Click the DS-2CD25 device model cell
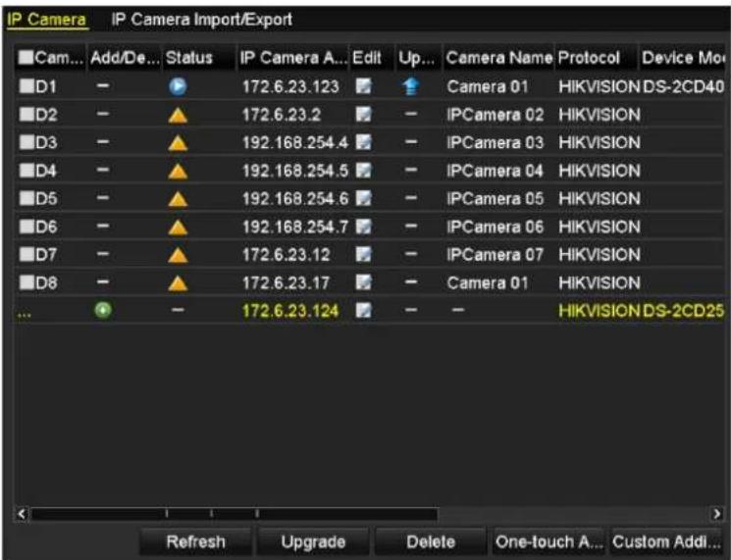 683,311
